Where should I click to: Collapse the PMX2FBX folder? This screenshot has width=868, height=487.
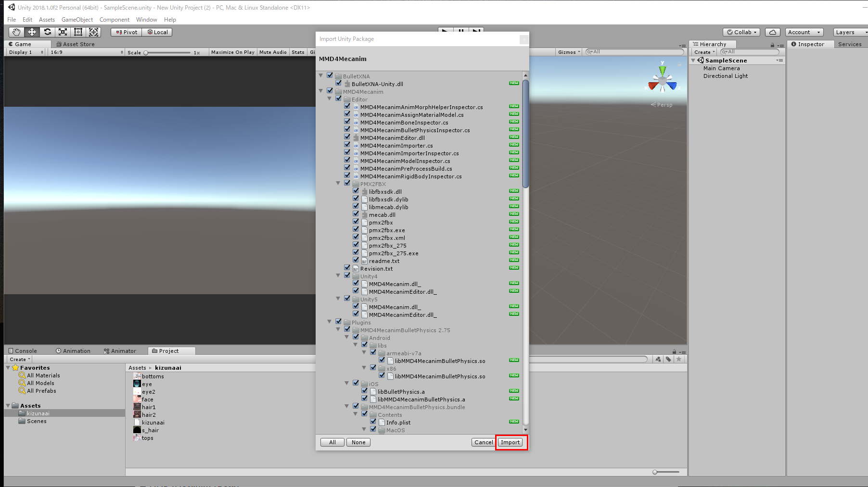[338, 184]
